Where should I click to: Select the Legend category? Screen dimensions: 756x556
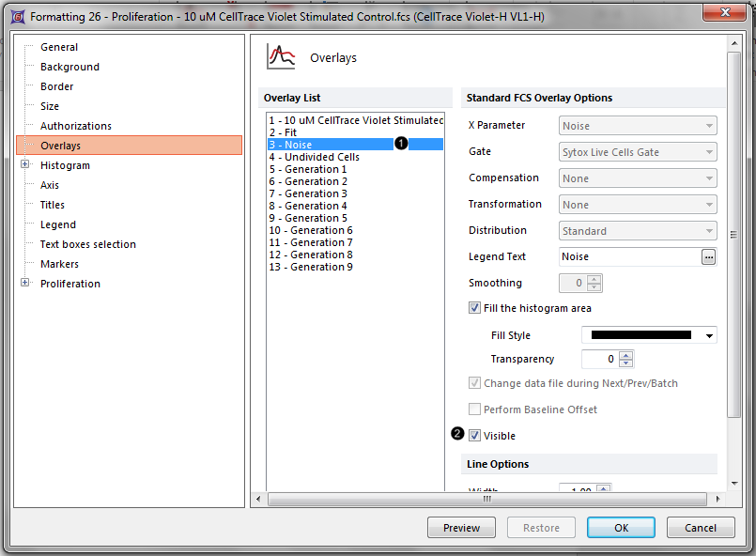pyautogui.click(x=58, y=224)
